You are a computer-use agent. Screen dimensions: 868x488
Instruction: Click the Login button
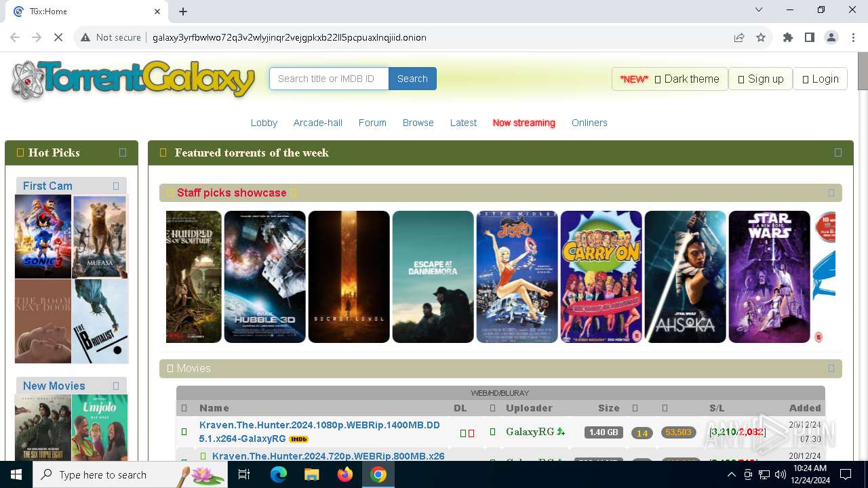pyautogui.click(x=821, y=79)
